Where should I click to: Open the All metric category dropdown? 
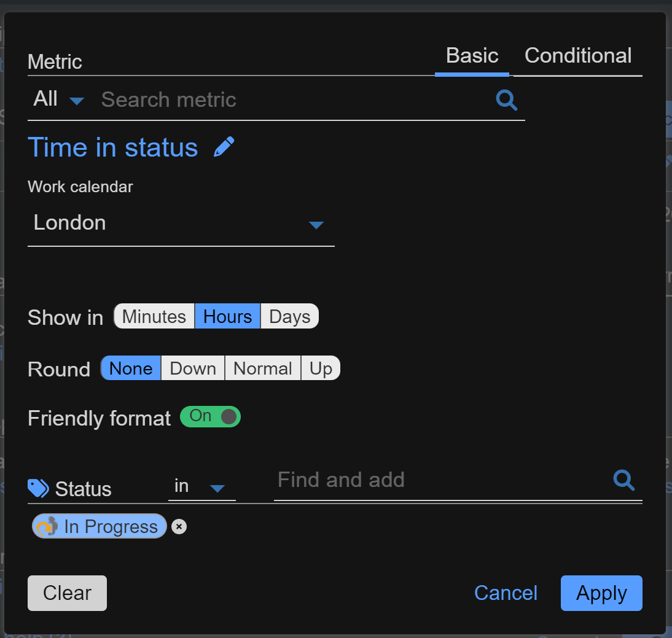point(59,99)
